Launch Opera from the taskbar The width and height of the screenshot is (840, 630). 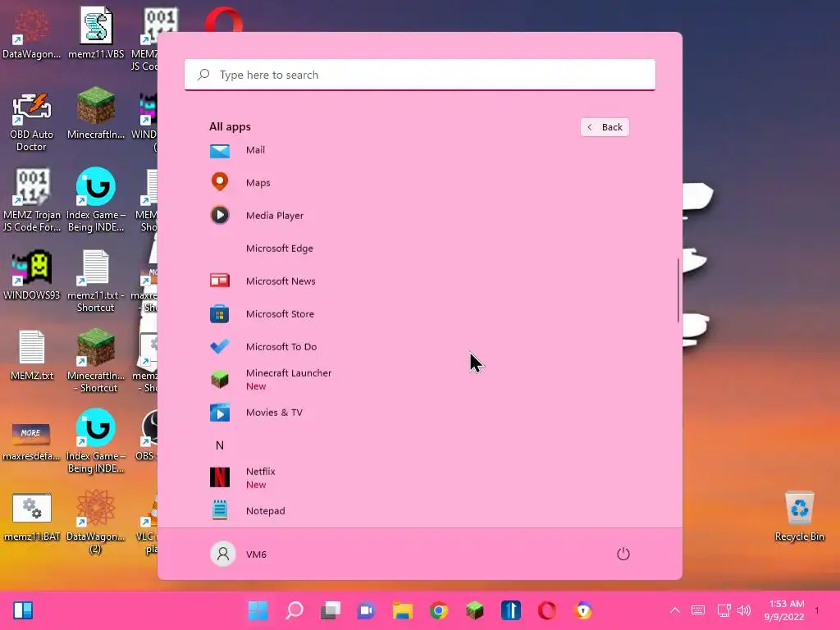547,610
